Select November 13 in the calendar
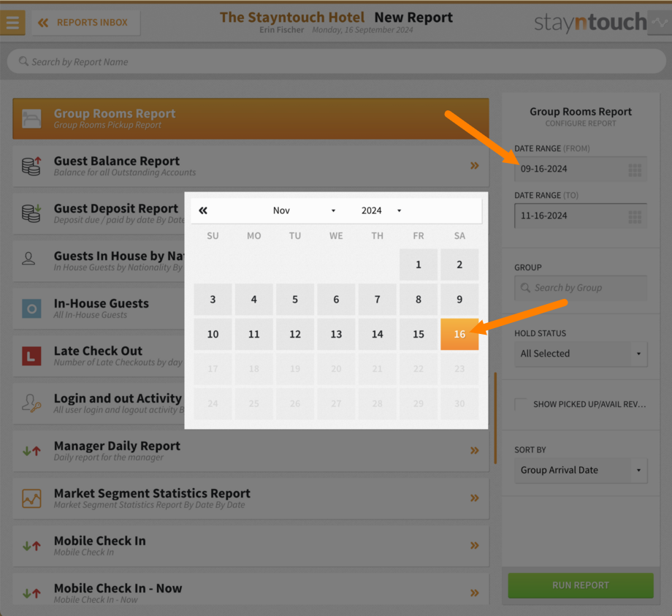This screenshot has width=672, height=616. point(336,334)
